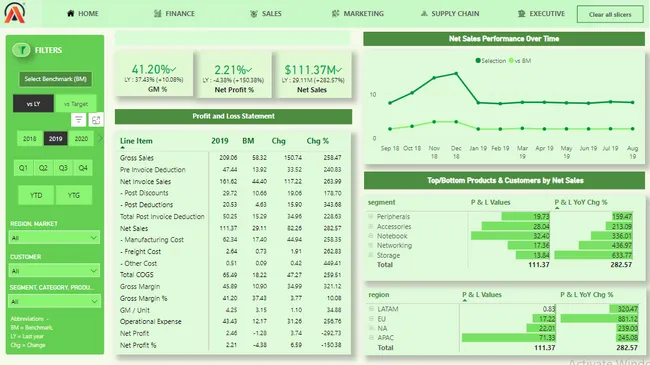Select the Q3 quarter filter
Viewport: 650px width, 365px height.
[x=63, y=168]
